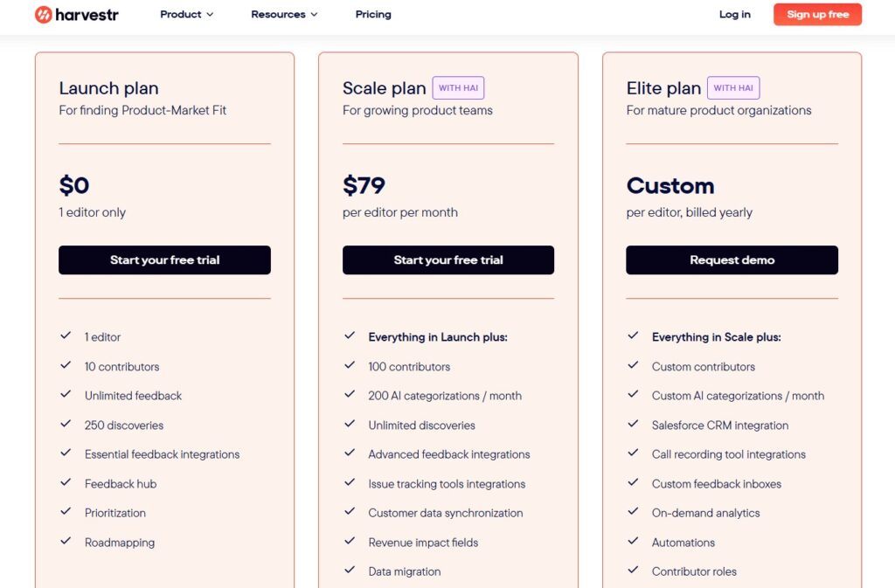Request a demo for the Elite plan
Viewport: 895px width, 588px height.
click(732, 259)
